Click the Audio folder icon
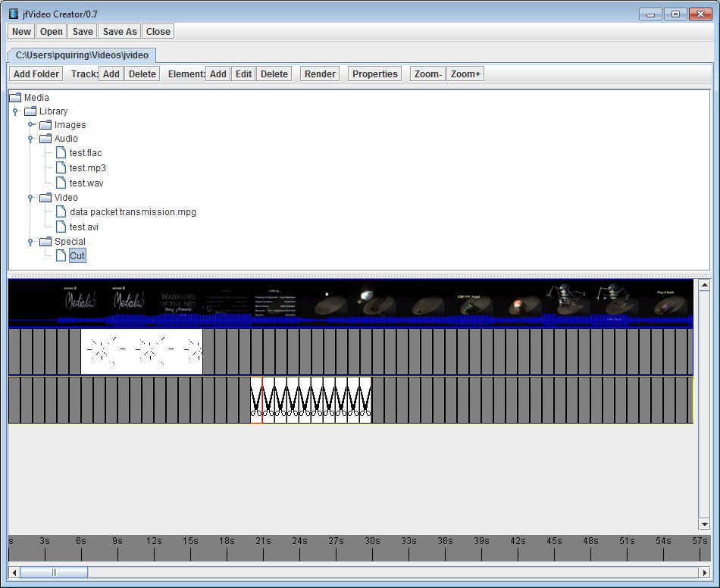 [44, 139]
